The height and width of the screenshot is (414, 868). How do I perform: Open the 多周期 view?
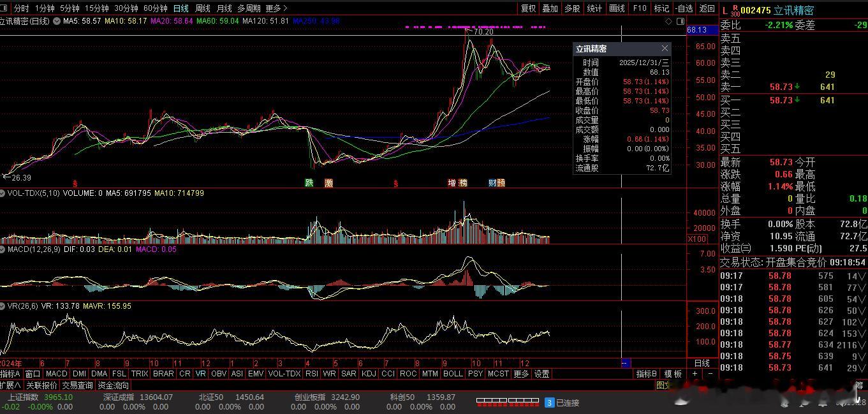tap(249, 8)
